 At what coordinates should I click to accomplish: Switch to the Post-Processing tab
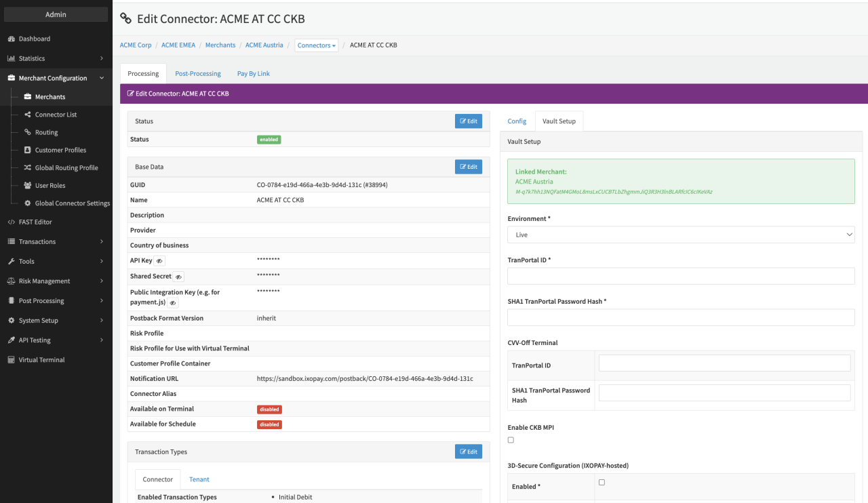(198, 73)
